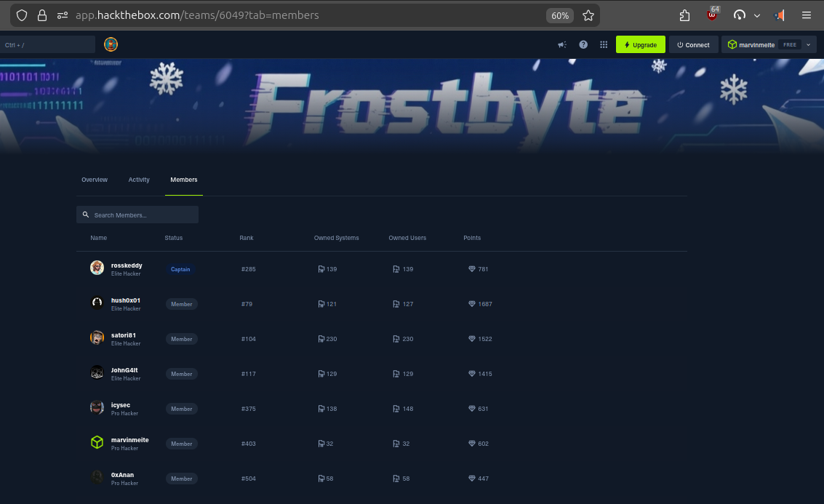Click the site padlock security icon

(x=42, y=15)
